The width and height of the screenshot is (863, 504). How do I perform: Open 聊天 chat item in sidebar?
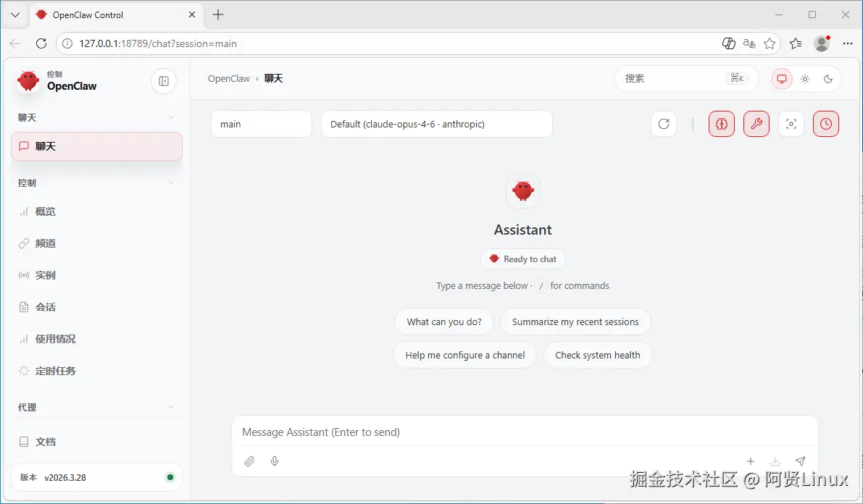click(x=97, y=146)
